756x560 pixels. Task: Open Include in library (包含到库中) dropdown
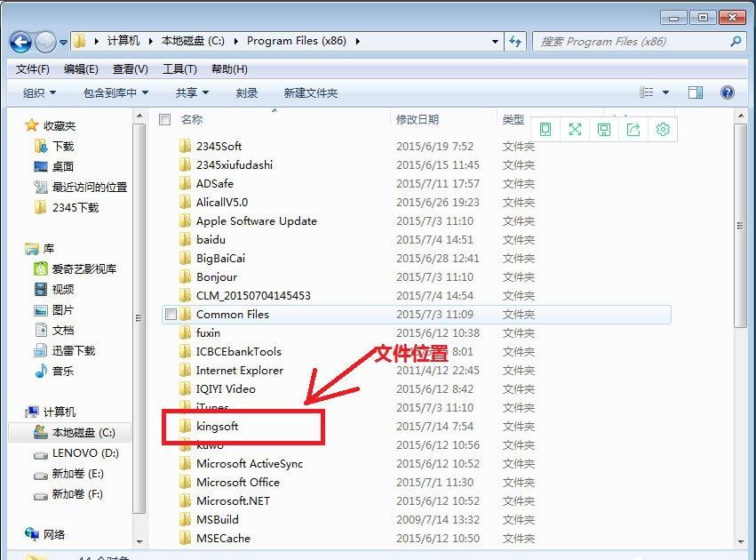pyautogui.click(x=115, y=92)
